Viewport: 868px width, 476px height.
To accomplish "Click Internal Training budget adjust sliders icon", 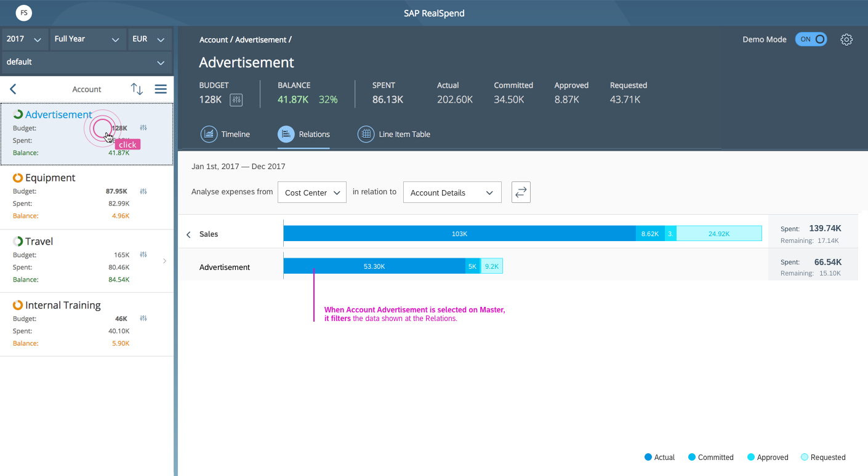I will click(143, 319).
